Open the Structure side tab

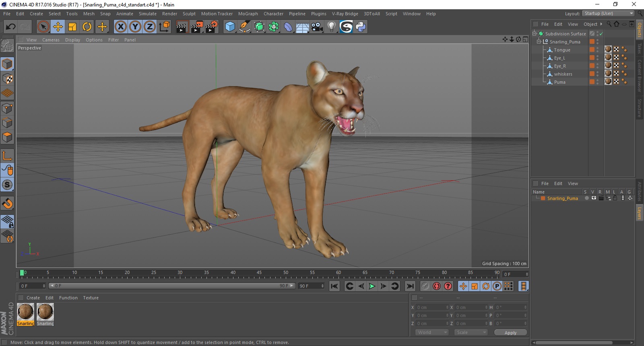tap(639, 108)
